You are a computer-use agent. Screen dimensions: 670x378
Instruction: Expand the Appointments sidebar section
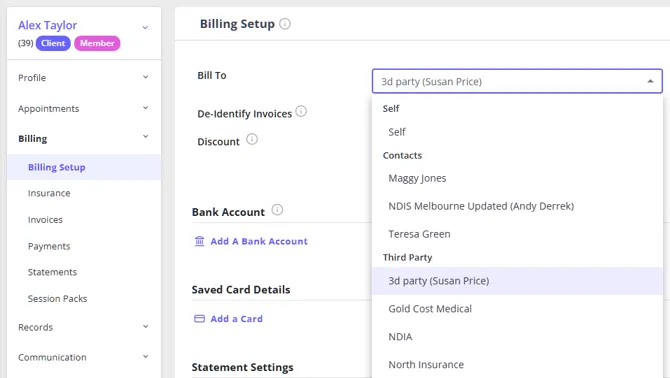(x=145, y=108)
